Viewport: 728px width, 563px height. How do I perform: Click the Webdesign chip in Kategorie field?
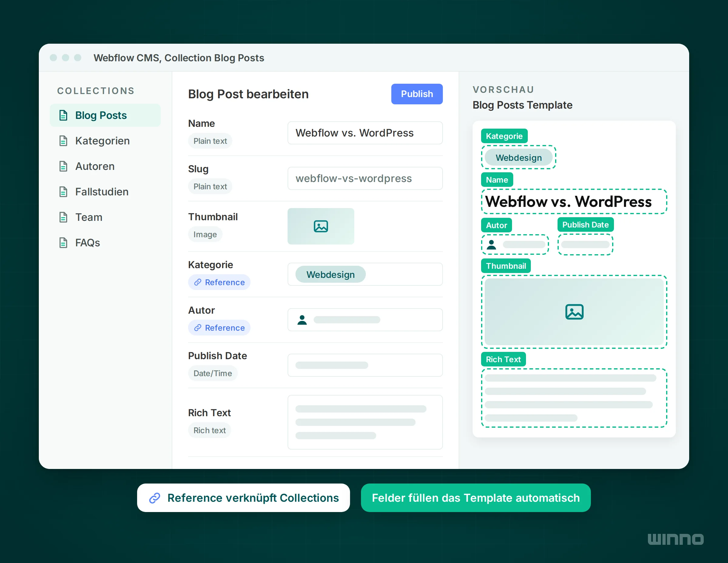(x=330, y=274)
